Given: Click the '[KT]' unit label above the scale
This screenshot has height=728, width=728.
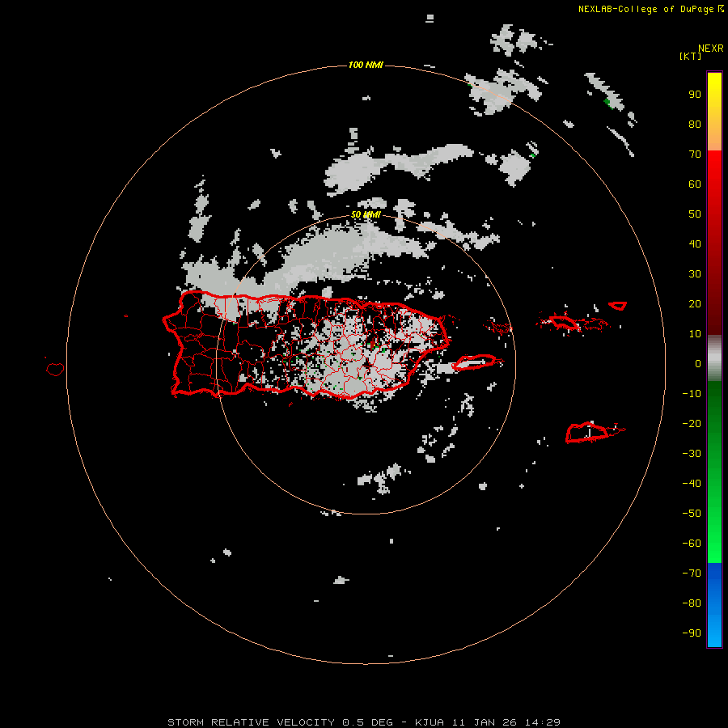Looking at the screenshot, I should [x=690, y=56].
